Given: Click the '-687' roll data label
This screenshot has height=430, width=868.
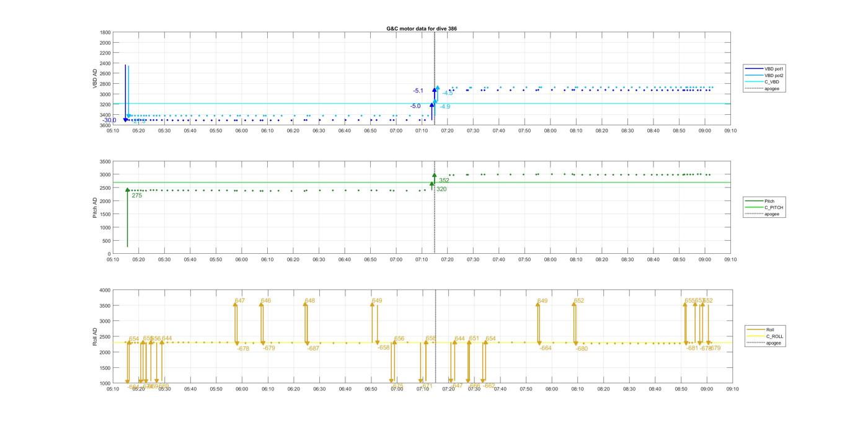Looking at the screenshot, I should pos(313,349).
